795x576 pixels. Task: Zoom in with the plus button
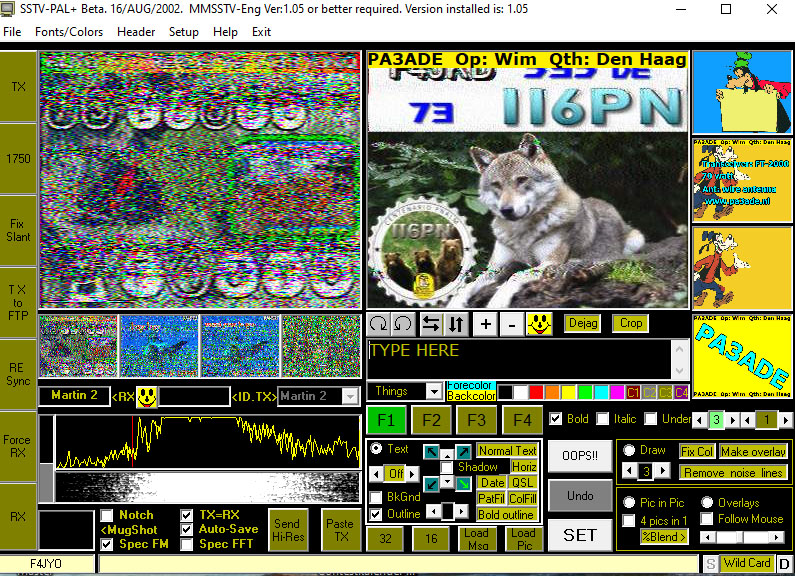coord(485,323)
